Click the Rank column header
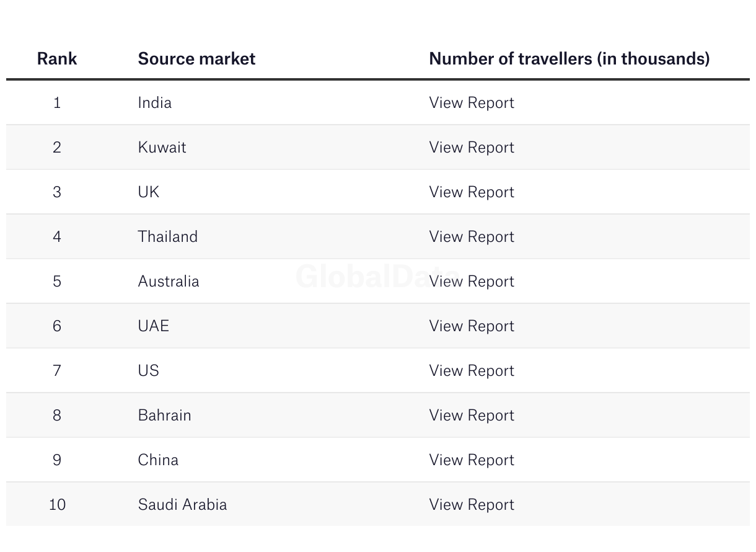The image size is (756, 552). tap(57, 59)
